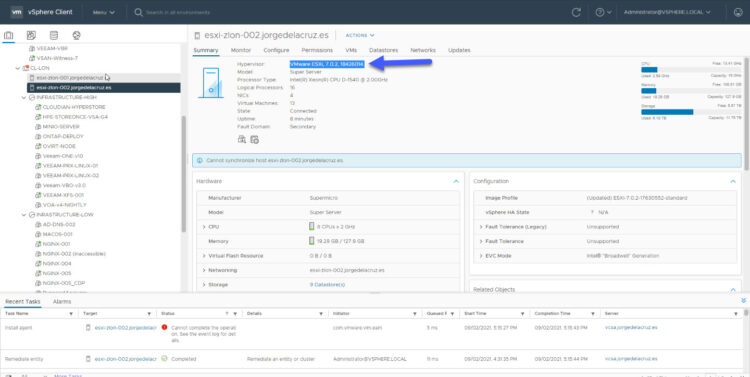Select MINIO-SERVER virtual machine
Viewport: 750px width, 377px height.
tap(61, 126)
